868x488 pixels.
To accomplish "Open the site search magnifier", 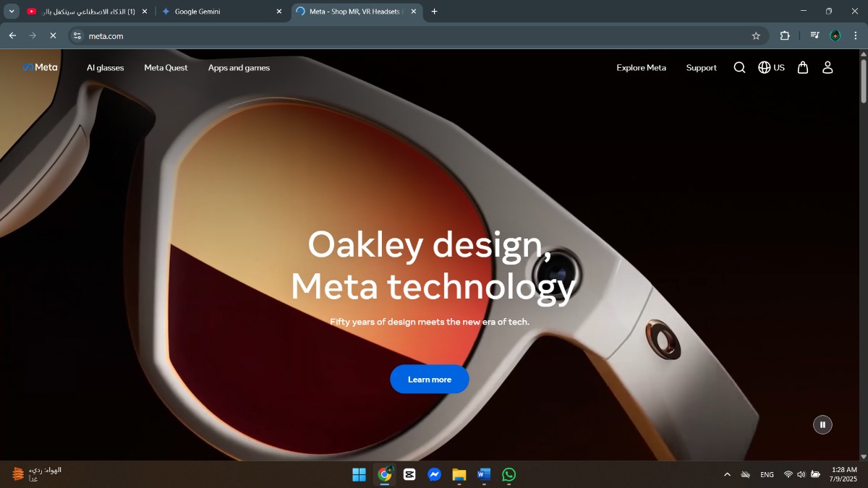I will [x=739, y=67].
